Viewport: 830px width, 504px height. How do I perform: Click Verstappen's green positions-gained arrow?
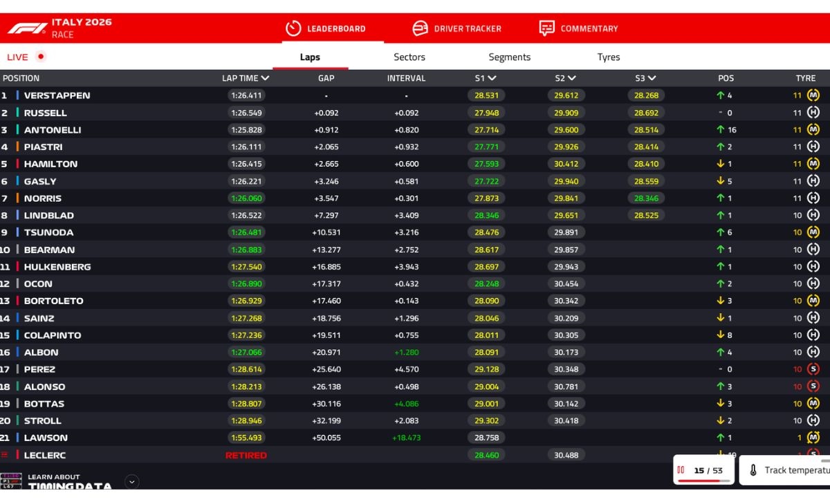coord(720,95)
